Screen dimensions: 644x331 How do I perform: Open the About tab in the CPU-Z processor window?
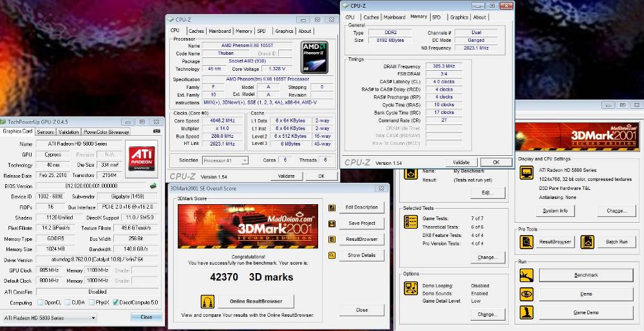pos(305,31)
